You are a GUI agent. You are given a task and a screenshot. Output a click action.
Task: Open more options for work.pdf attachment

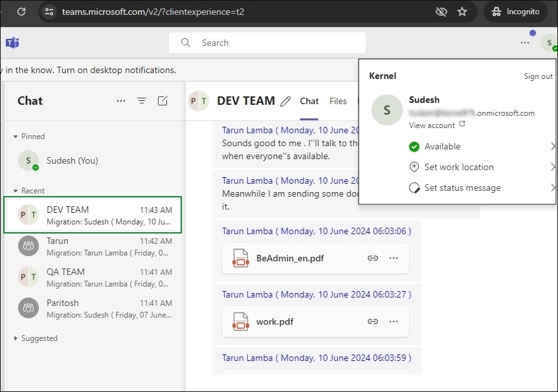[394, 321]
